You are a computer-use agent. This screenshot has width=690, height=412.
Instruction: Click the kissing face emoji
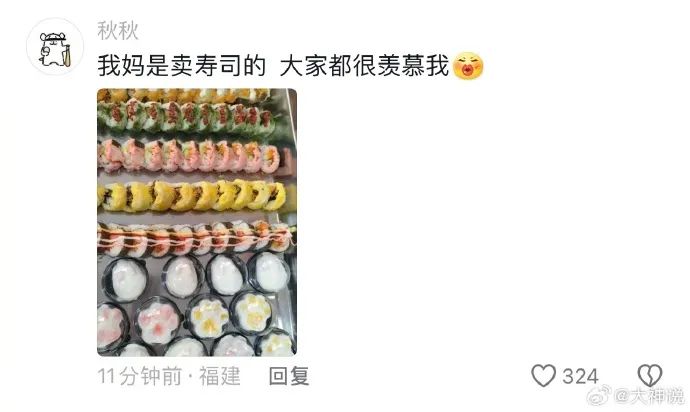[468, 66]
